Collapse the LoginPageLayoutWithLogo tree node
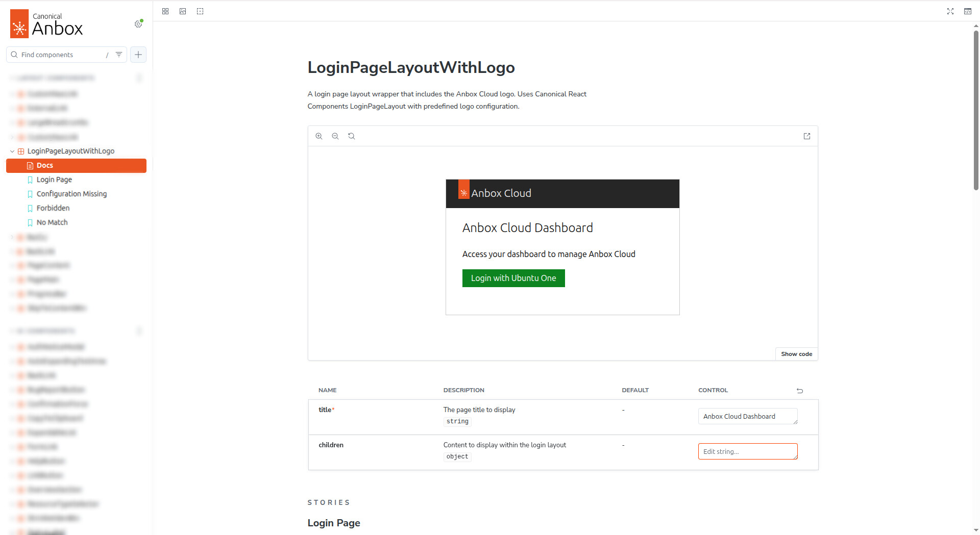 tap(12, 151)
